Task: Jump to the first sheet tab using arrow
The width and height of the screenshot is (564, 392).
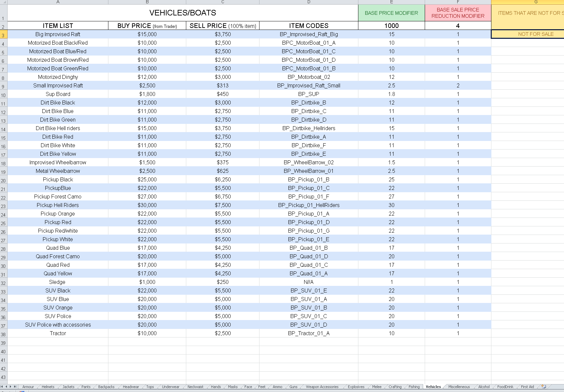Action: [2, 387]
